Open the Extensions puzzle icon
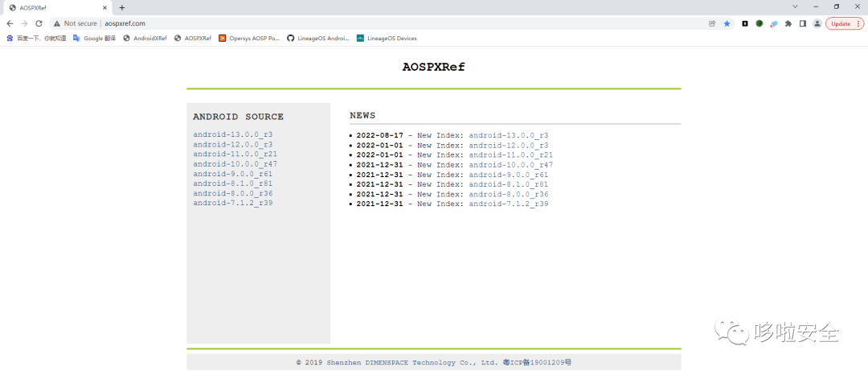868x371 pixels. [788, 24]
